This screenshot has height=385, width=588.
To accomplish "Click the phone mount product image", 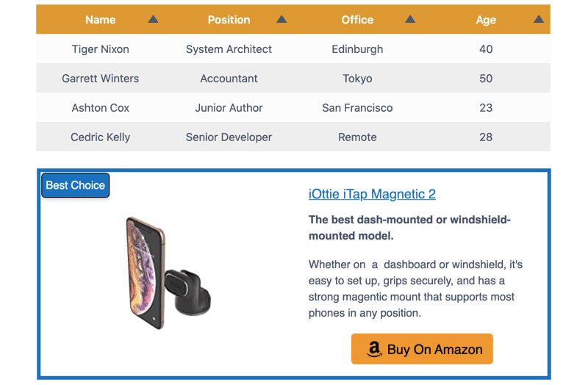I will pos(168,273).
